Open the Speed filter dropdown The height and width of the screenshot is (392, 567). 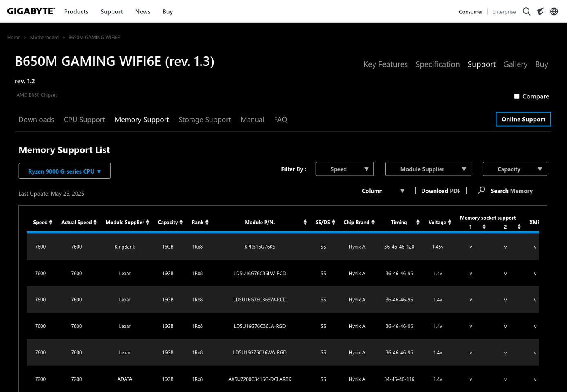tap(345, 169)
